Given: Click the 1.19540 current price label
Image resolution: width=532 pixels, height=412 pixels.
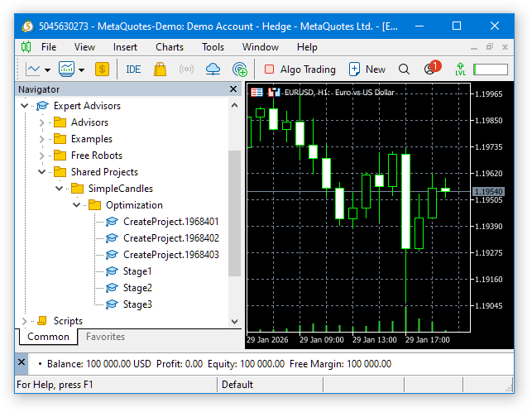Looking at the screenshot, I should 488,192.
